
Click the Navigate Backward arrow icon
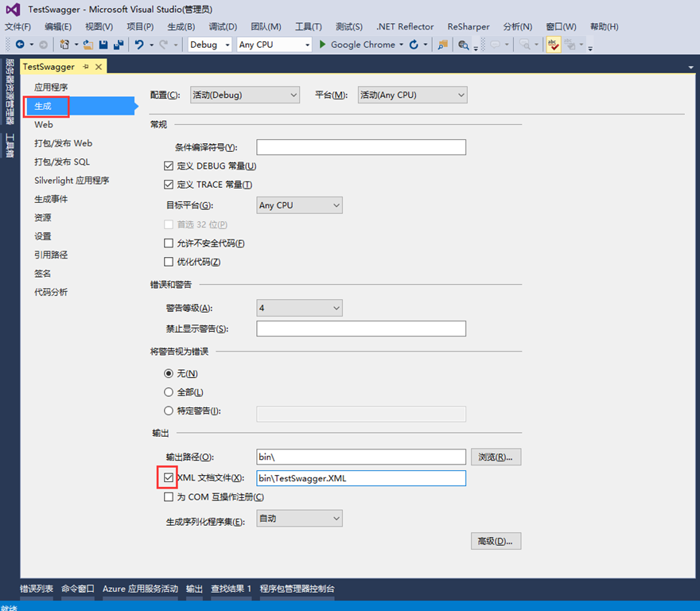21,45
